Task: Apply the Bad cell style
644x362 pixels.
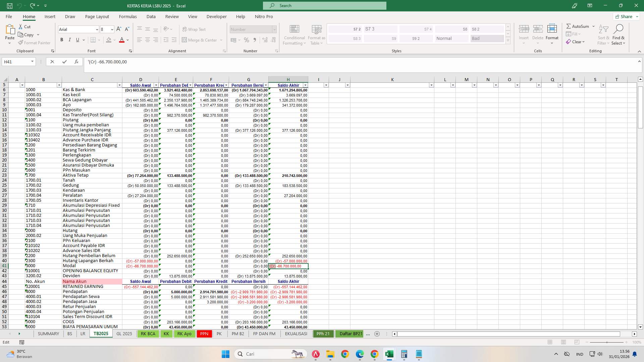Action: [x=487, y=38]
